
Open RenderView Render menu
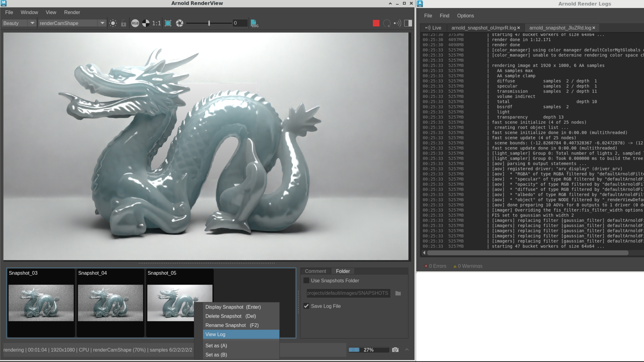pyautogui.click(x=72, y=12)
